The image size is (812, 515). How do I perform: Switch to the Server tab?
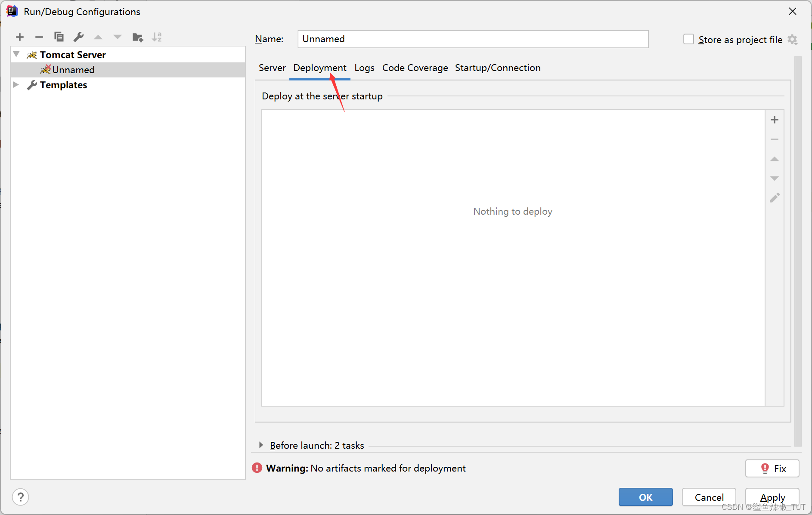coord(272,68)
